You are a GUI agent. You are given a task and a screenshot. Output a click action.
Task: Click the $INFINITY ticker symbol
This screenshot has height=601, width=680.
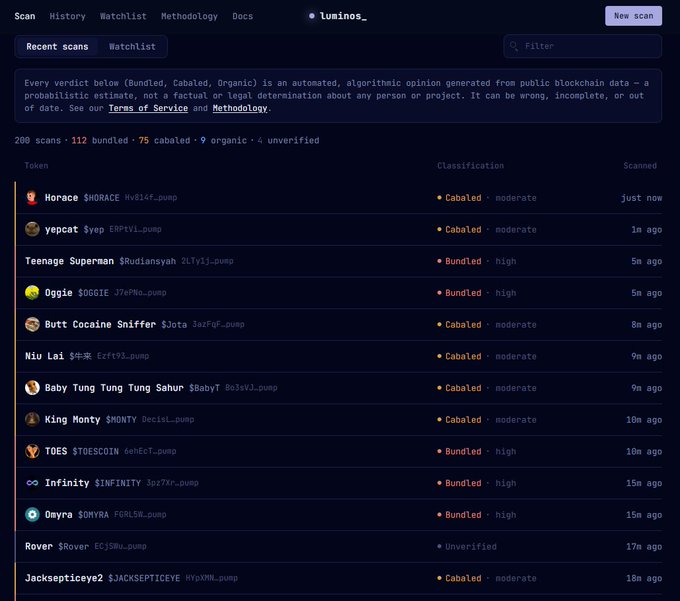point(118,483)
